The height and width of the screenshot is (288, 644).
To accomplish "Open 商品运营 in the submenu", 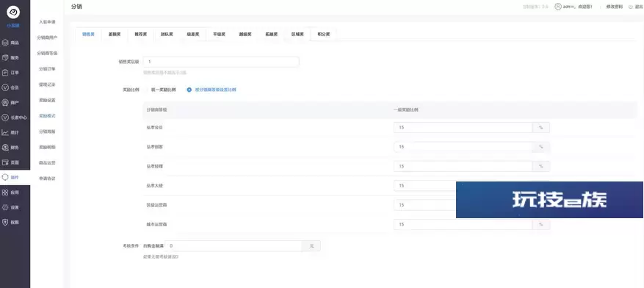I will 47,162.
